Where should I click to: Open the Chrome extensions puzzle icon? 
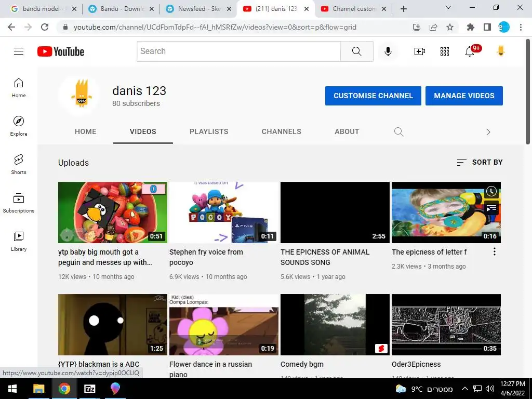(470, 27)
